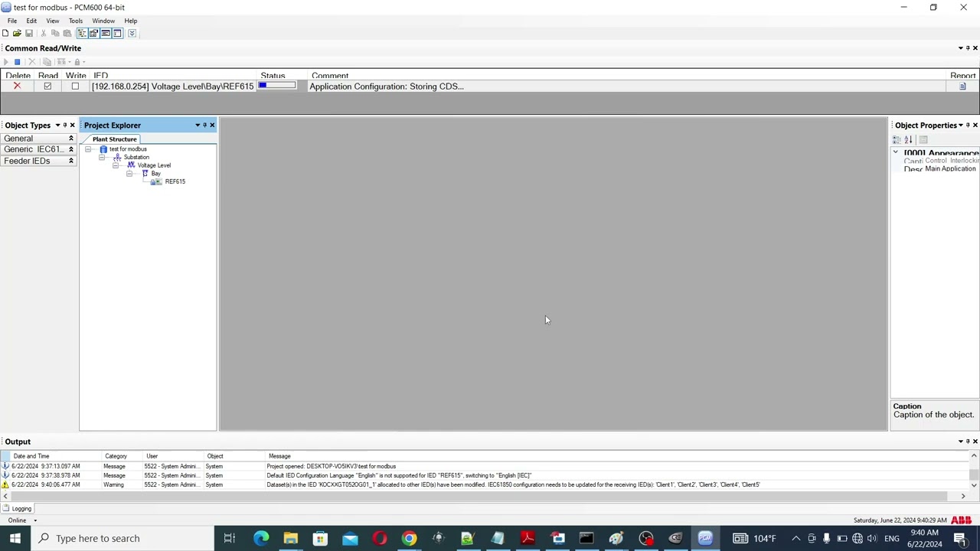Open the File menu

[x=12, y=21]
